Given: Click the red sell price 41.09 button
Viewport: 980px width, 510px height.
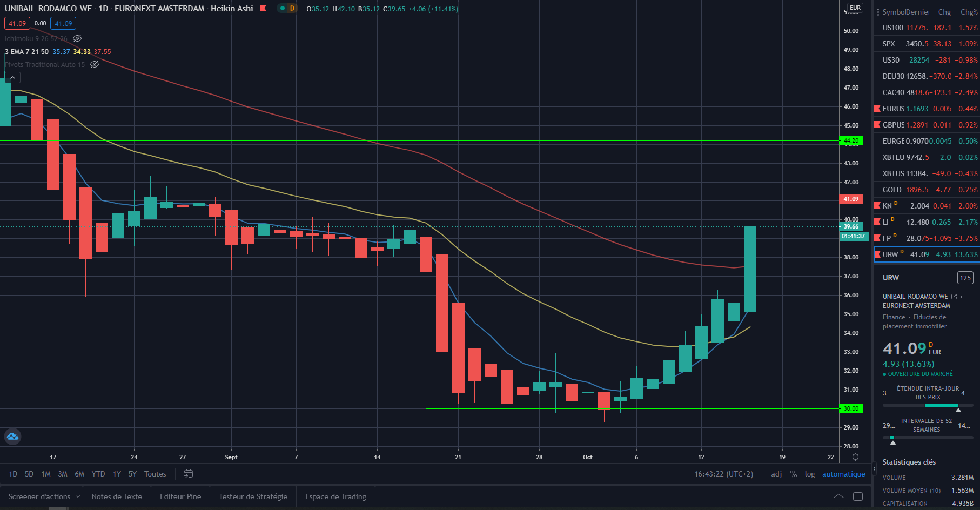Looking at the screenshot, I should pos(17,23).
